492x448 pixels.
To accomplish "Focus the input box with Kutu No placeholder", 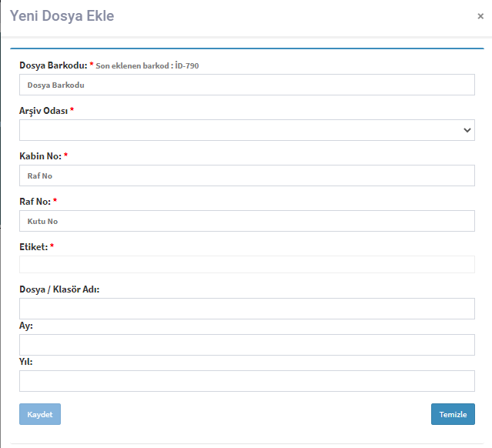I will pos(246,221).
